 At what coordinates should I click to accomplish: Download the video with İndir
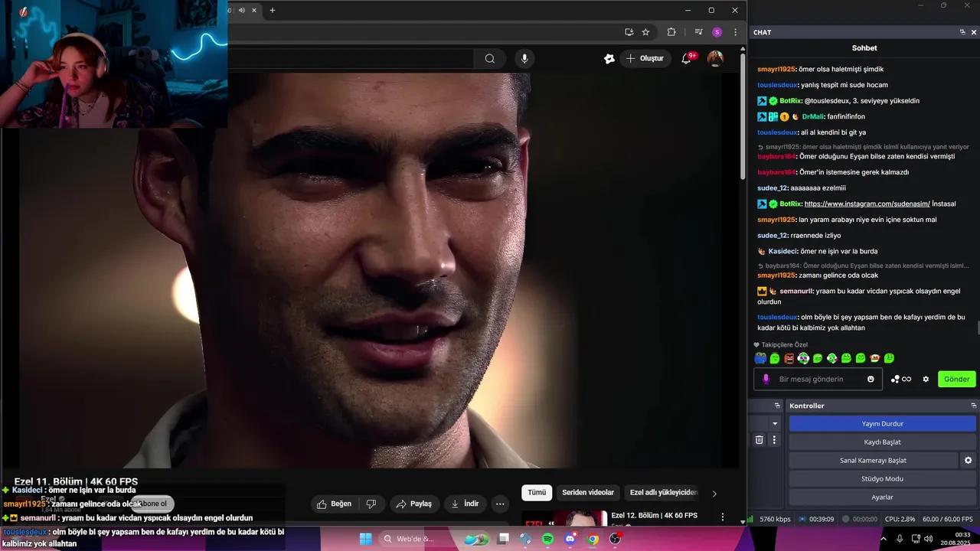coord(465,504)
